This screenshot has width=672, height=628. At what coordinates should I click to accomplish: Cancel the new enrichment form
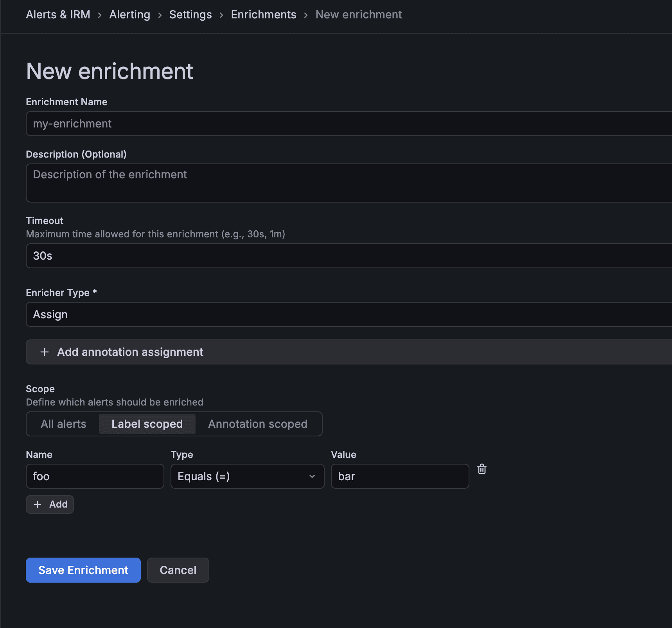coord(178,570)
